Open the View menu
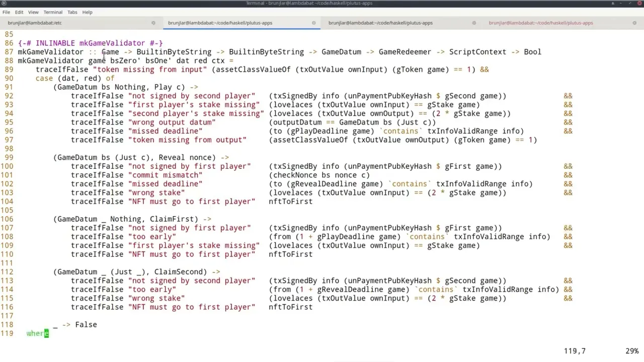Screen dimensions: 644x362 (x=33, y=12)
